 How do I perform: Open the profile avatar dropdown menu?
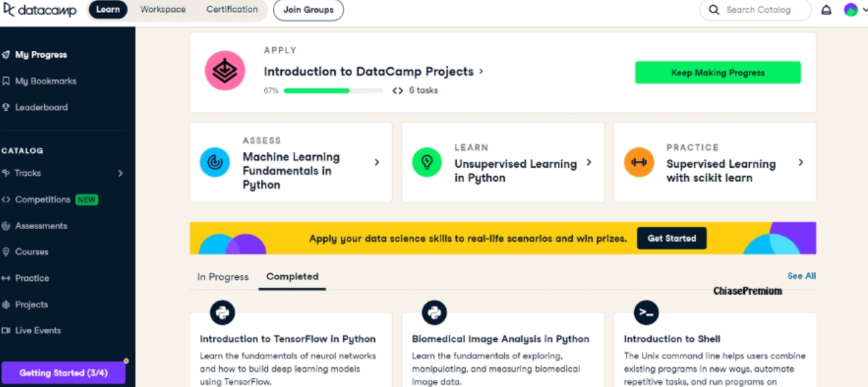tap(851, 10)
